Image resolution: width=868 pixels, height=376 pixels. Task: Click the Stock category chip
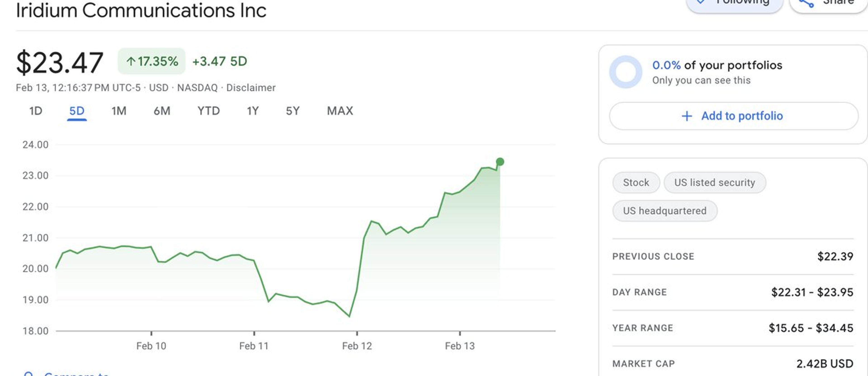[636, 183]
